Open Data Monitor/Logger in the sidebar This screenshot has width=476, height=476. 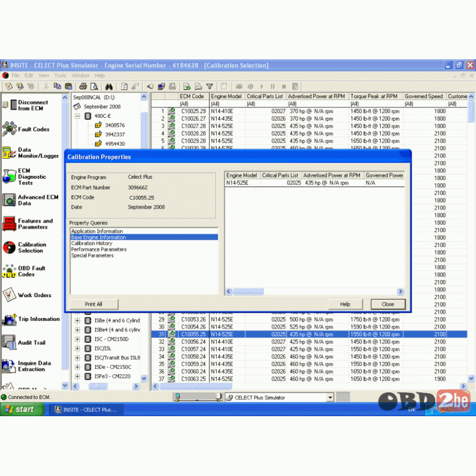[x=31, y=153]
